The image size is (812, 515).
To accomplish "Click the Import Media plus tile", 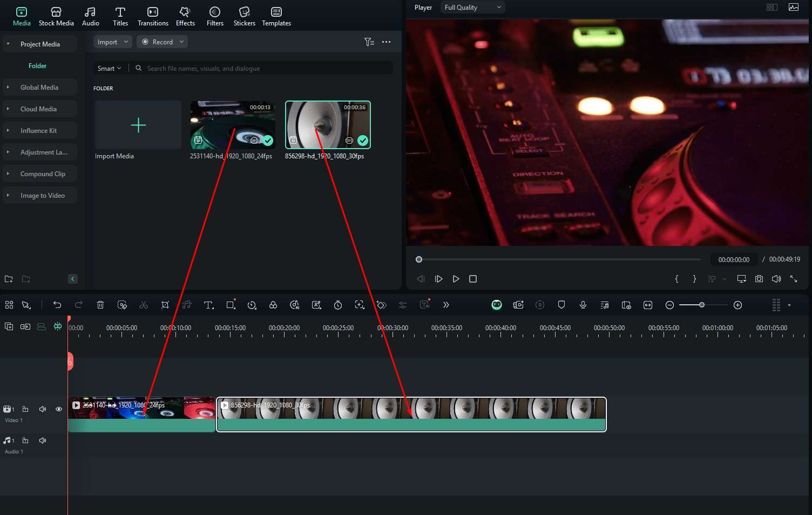I will (138, 125).
